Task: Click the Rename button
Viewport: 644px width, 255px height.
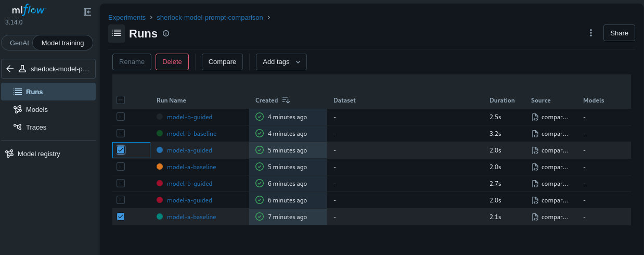Action: coord(132,62)
